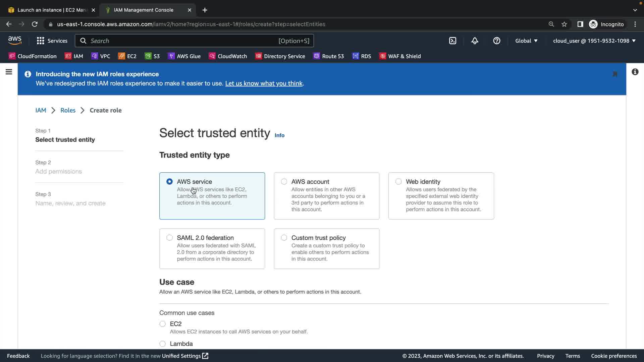644x362 pixels.
Task: Open the CloudShell terminal icon
Action: click(452, 41)
